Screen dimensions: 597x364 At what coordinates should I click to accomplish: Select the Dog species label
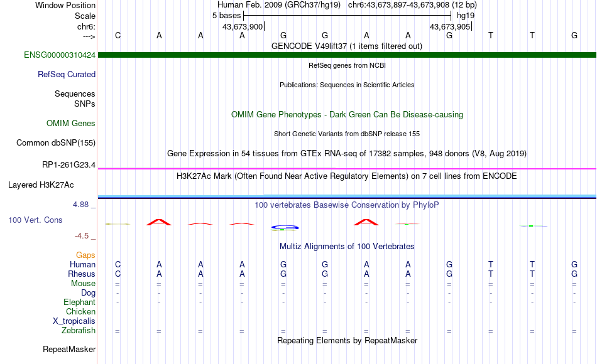click(88, 293)
